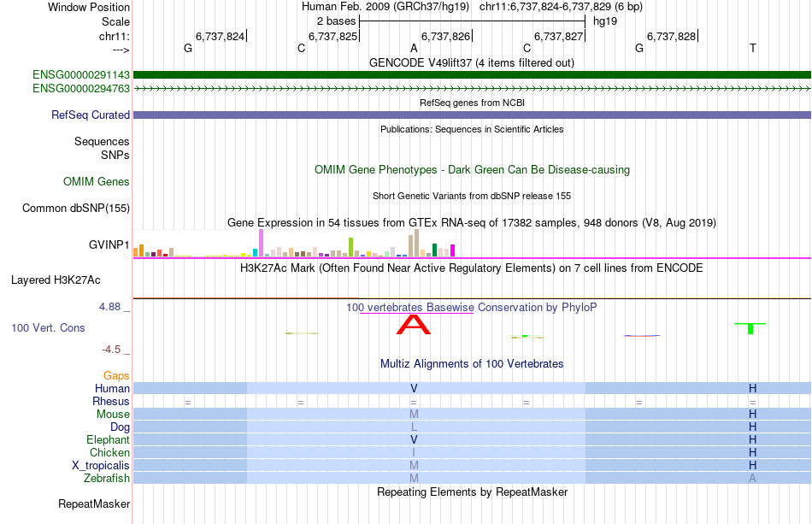This screenshot has height=524, width=812.
Task: Select the Human alignment row label
Action: pyautogui.click(x=112, y=388)
